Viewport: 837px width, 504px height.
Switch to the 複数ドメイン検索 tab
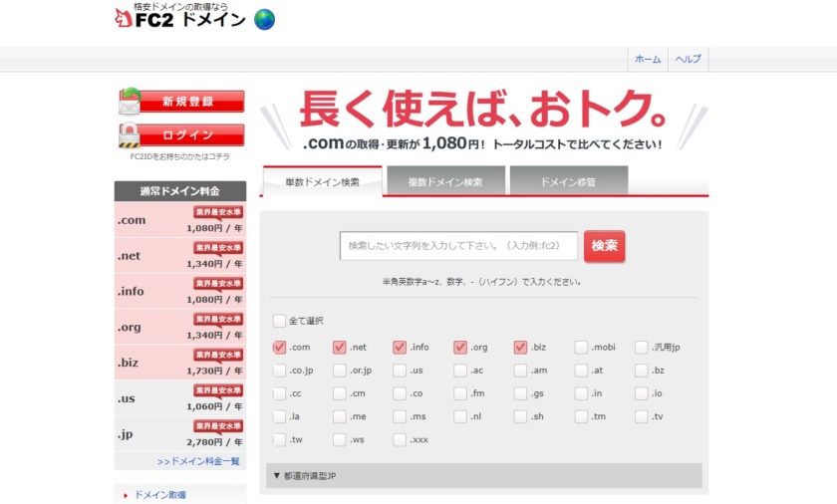[x=445, y=182]
